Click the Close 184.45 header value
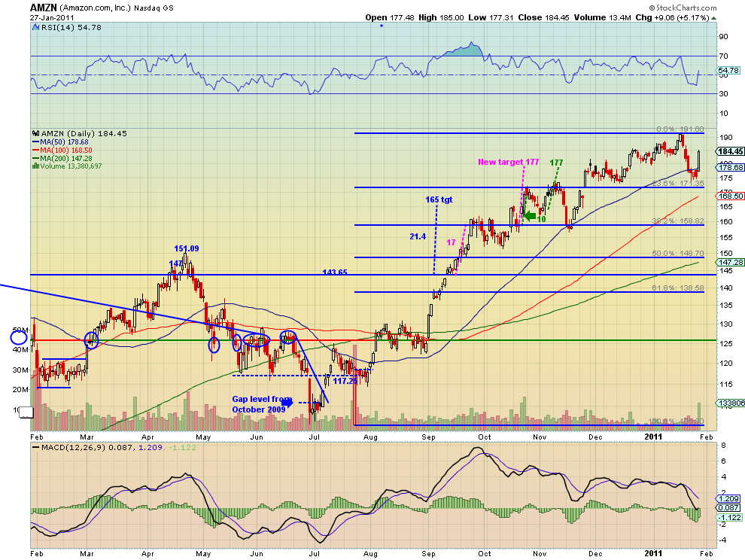The image size is (745, 560). click(543, 17)
